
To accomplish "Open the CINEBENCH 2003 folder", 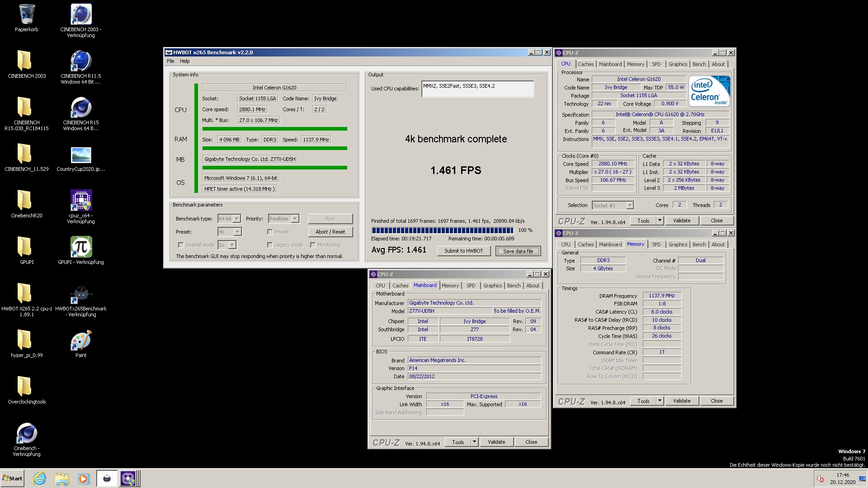I will pos(27,64).
